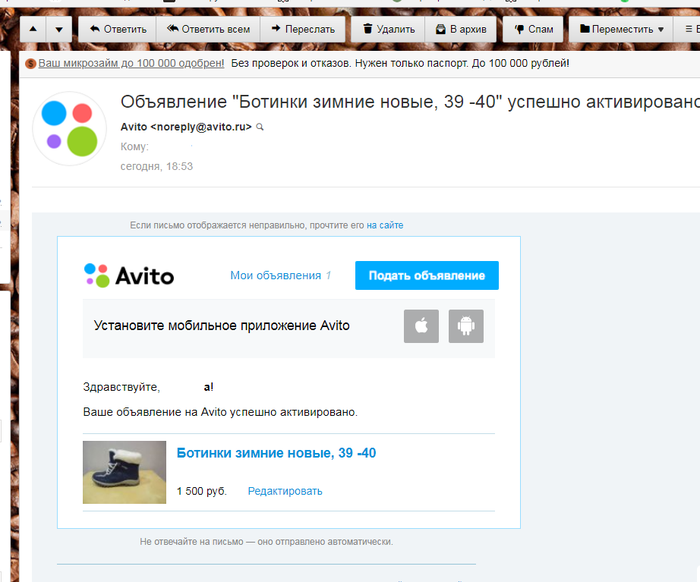Click the Avito sender avatar
This screenshot has height=582, width=700.
69,128
